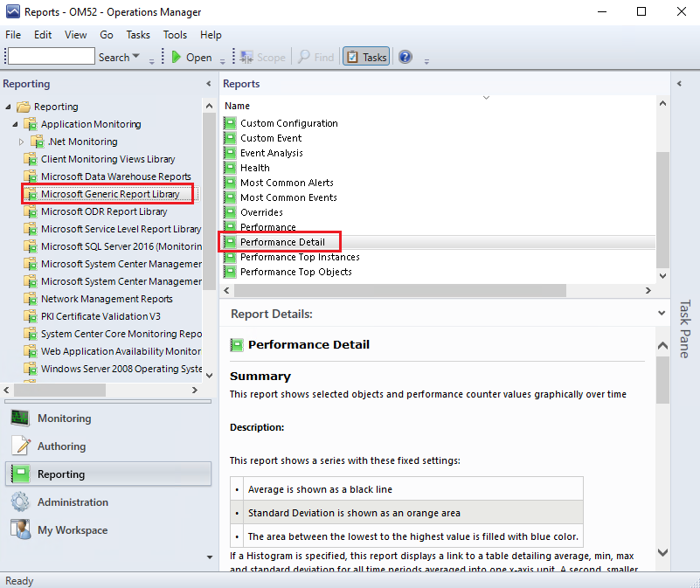Select the Performance Top Objects report

pyautogui.click(x=296, y=272)
